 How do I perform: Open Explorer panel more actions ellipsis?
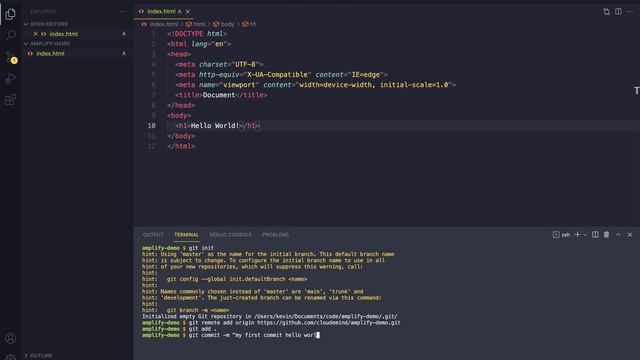[x=123, y=12]
